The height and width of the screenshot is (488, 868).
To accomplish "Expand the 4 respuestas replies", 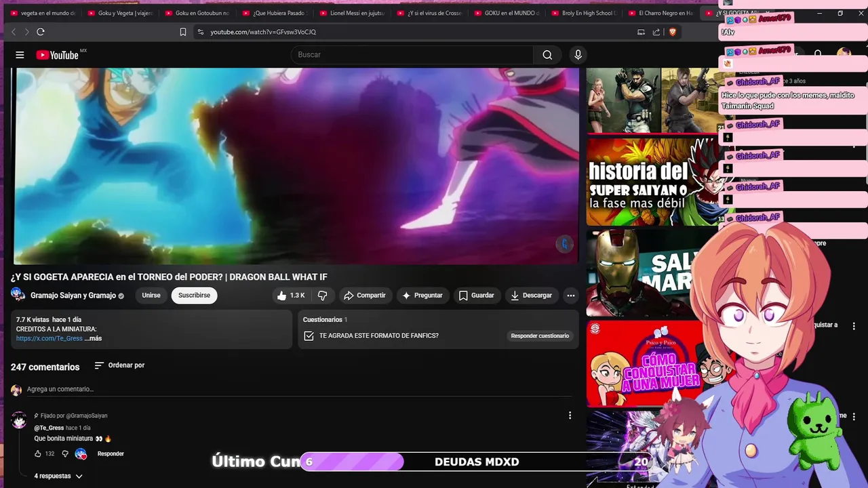I will pos(58,476).
